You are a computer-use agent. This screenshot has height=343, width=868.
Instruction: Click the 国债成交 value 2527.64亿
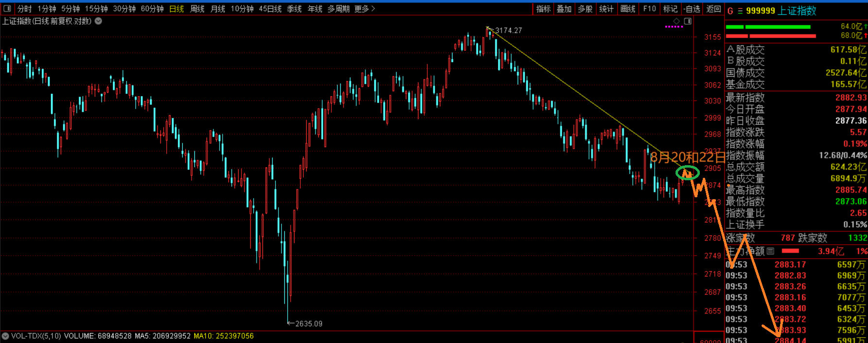[846, 72]
